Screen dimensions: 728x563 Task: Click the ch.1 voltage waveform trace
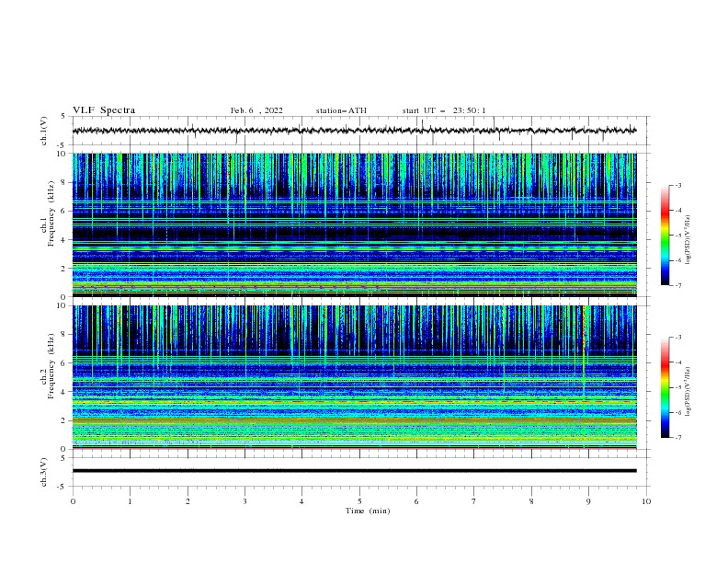[x=354, y=131]
